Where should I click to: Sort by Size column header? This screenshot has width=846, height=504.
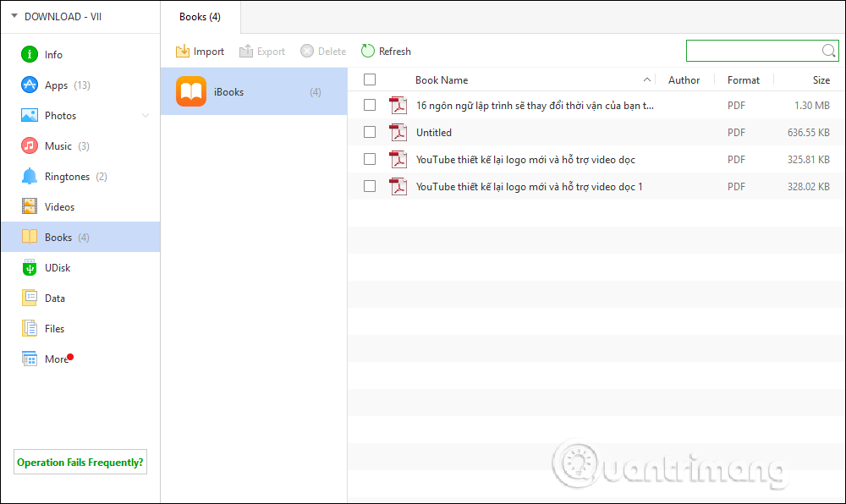[x=821, y=79]
